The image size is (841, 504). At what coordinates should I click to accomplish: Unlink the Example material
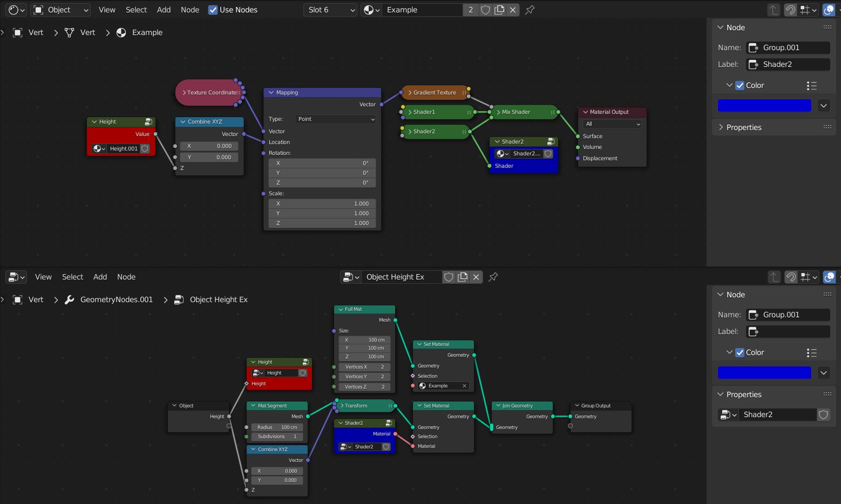(x=513, y=10)
